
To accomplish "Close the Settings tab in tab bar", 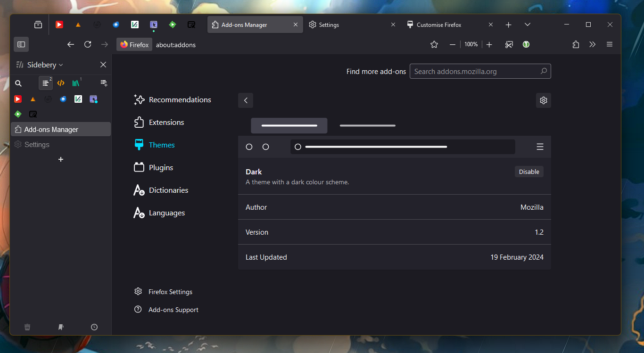I will pos(393,25).
